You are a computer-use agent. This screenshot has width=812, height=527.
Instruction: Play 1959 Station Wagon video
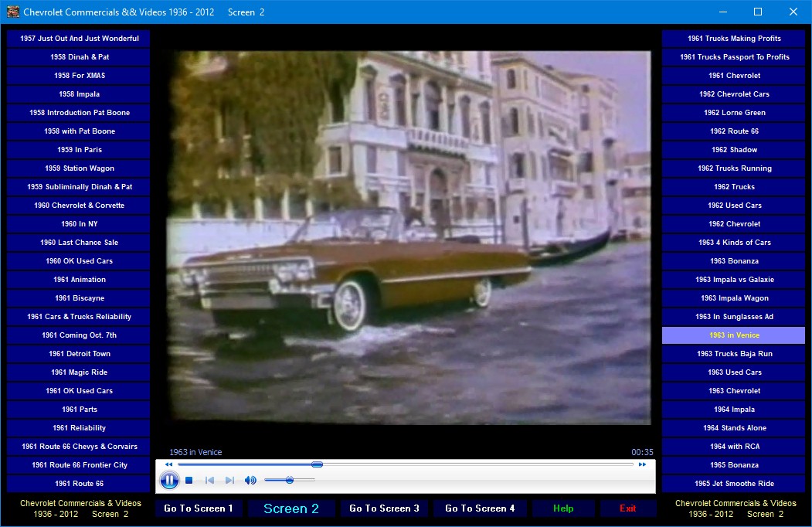[x=80, y=168]
